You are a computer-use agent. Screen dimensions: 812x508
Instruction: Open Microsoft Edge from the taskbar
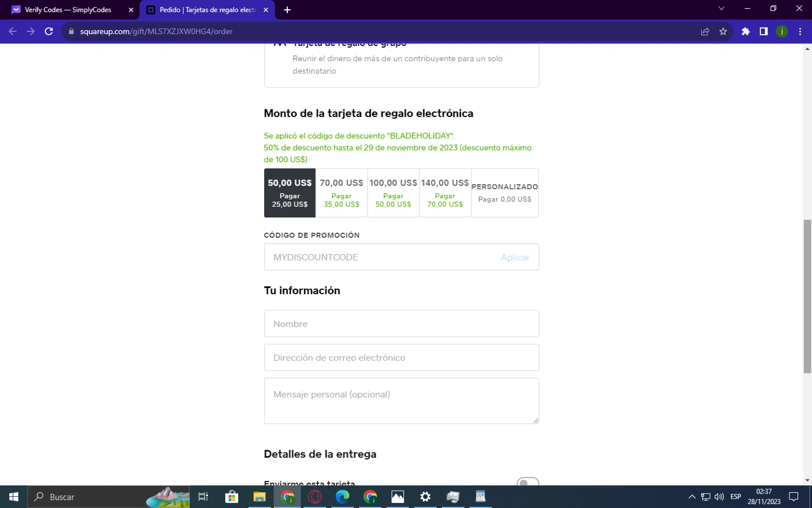tap(342, 497)
